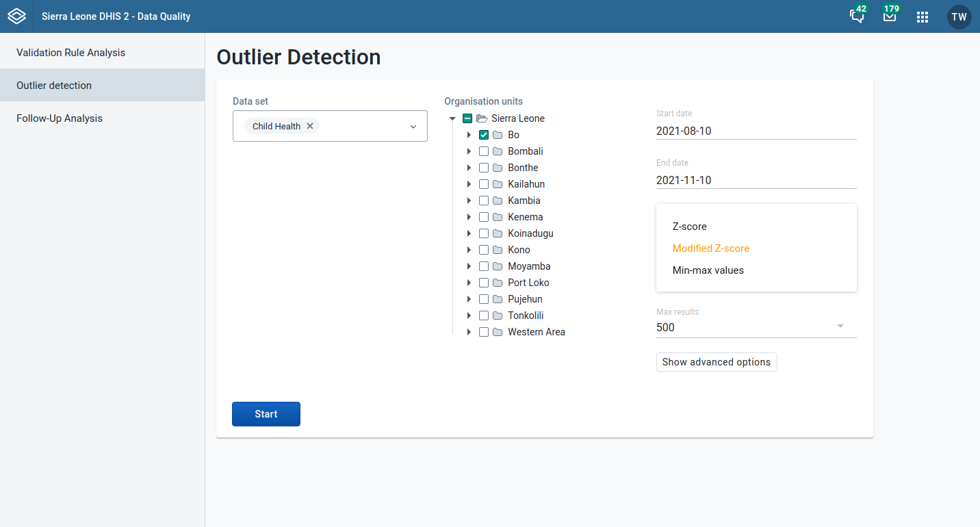Show advanced options

(716, 361)
